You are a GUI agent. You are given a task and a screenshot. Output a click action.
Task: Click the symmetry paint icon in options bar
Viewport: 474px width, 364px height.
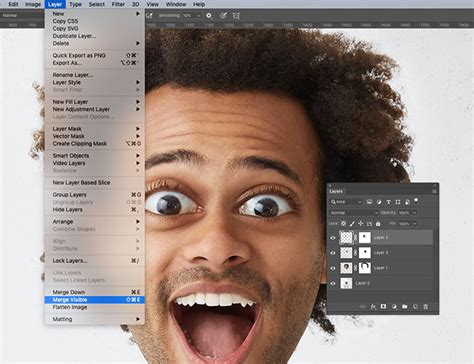(x=236, y=16)
